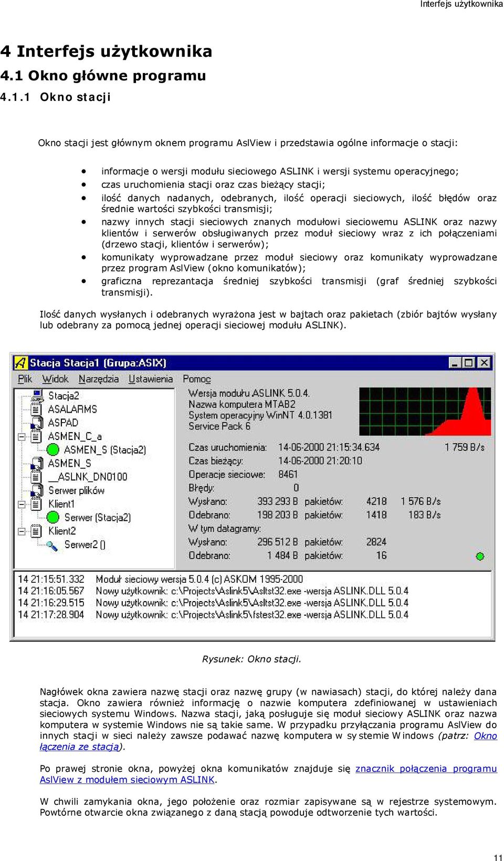Click the 'Moduł sieciowy wersja 5.0.4' message line
Viewport: 504px width, 861px height.
point(199,579)
